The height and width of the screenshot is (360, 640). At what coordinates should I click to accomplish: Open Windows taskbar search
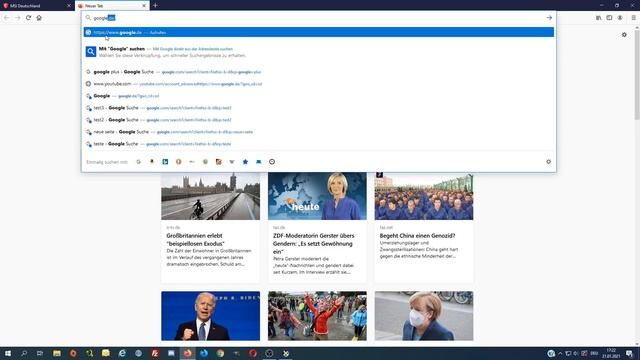point(24,353)
